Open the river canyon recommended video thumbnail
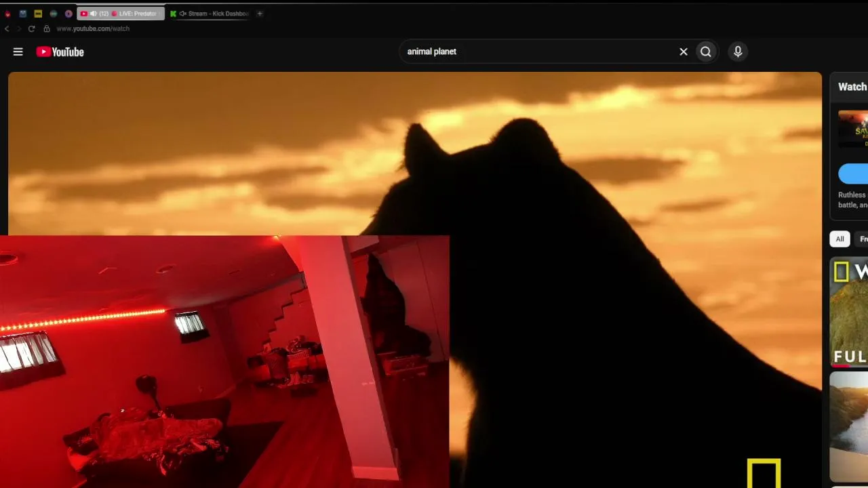The width and height of the screenshot is (868, 488). click(849, 426)
